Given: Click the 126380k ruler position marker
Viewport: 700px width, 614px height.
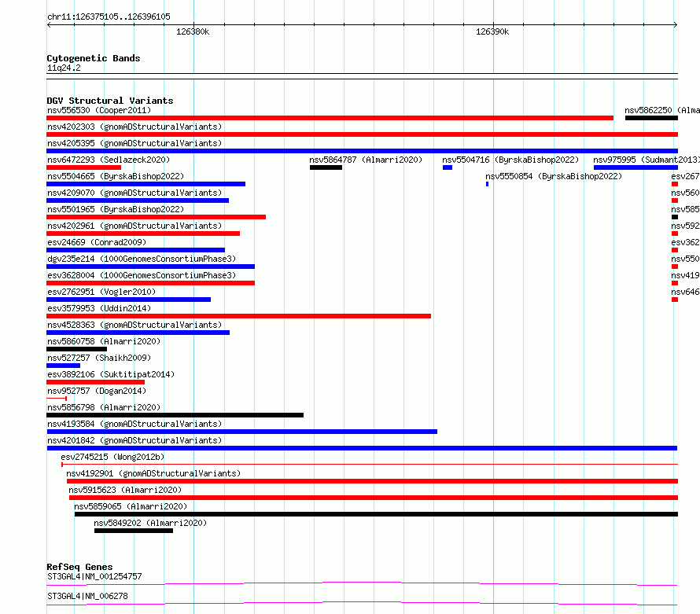Looking at the screenshot, I should 193,31.
